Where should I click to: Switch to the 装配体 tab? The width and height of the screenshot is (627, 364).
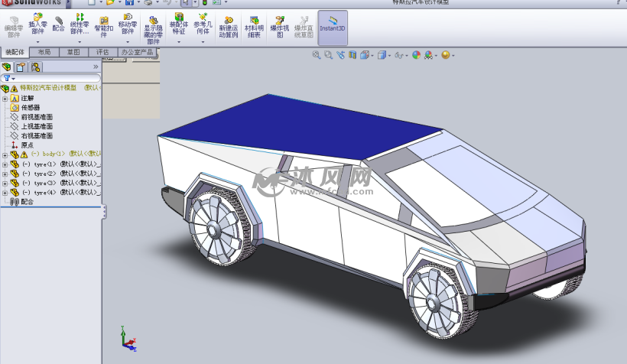pyautogui.click(x=15, y=52)
